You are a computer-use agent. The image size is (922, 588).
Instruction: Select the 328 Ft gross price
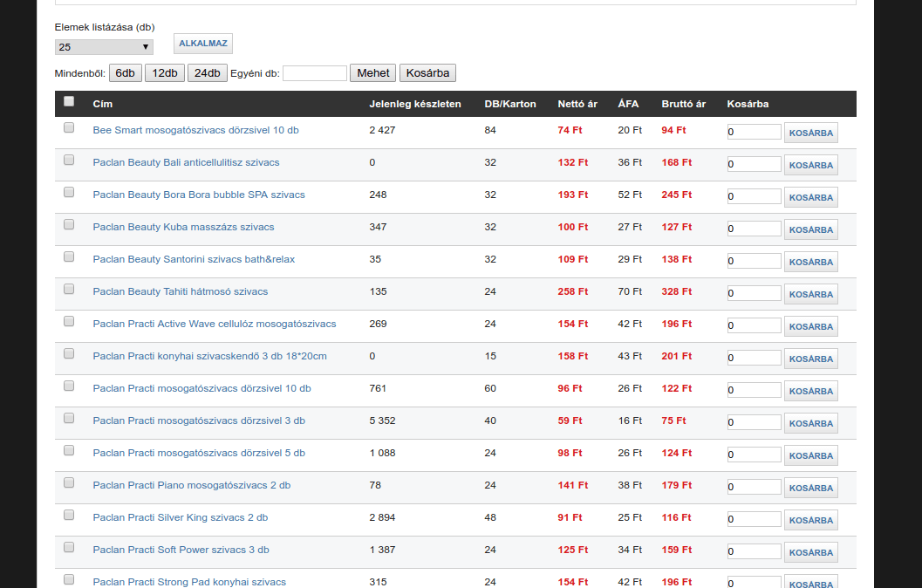click(x=677, y=291)
